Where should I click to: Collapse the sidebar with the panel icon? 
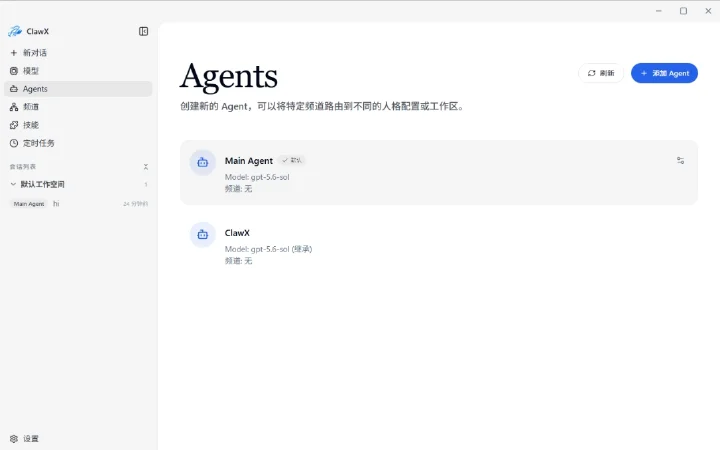pos(143,31)
